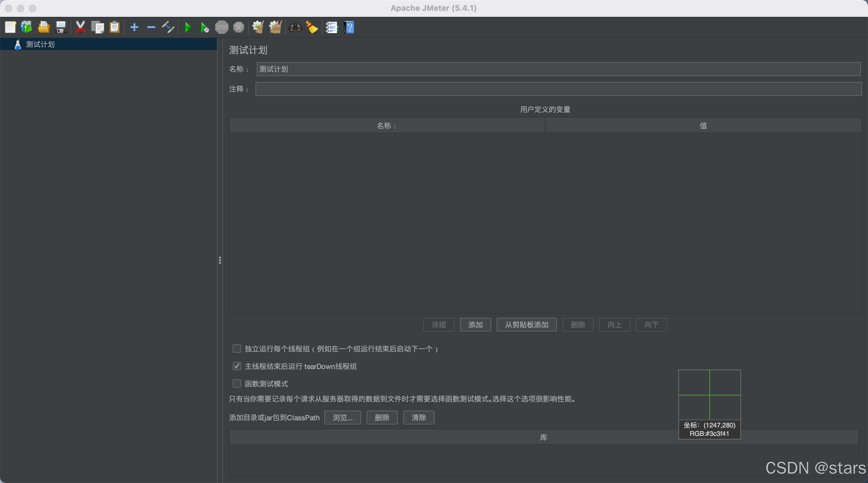Toggle enable/disable with the diagonal arrows icon

[168, 27]
